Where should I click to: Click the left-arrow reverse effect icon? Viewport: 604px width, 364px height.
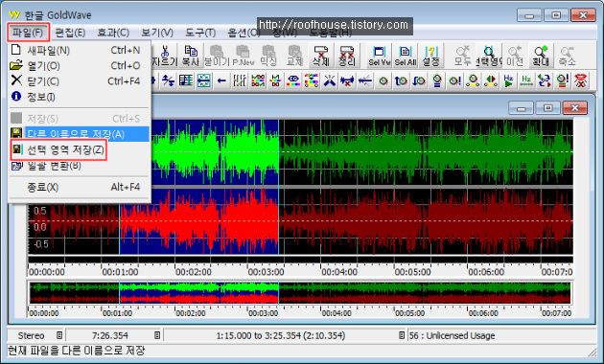[221, 80]
